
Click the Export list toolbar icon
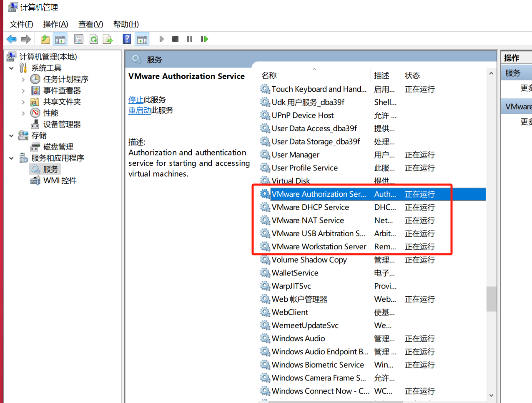108,39
